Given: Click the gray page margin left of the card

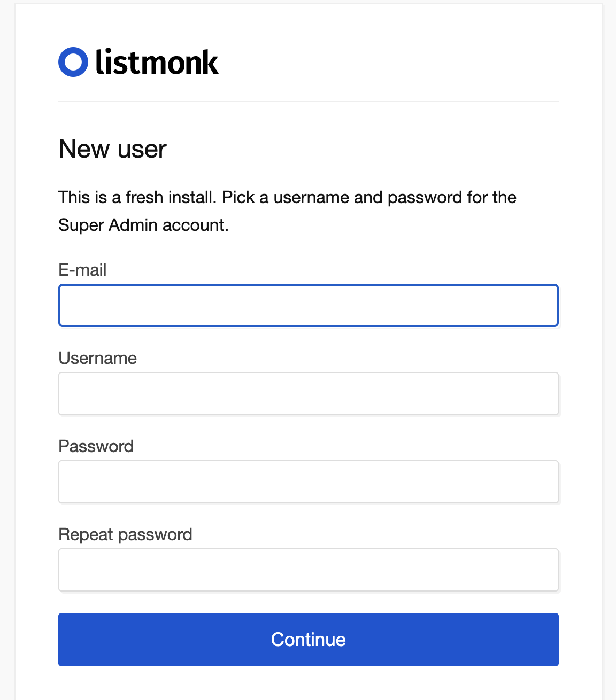Looking at the screenshot, I should (x=7, y=347).
